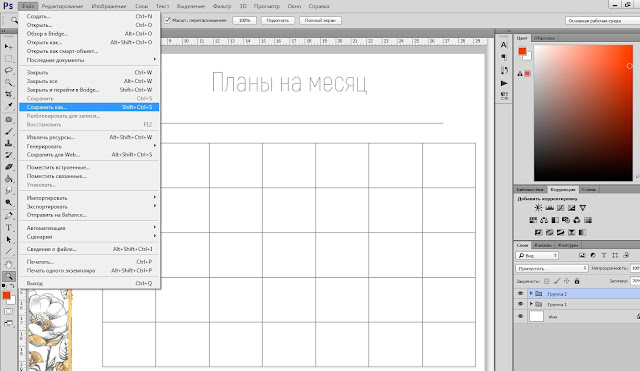This screenshot has height=371, width=640.
Task: Choose Печатать menu entry
Action: 89,262
